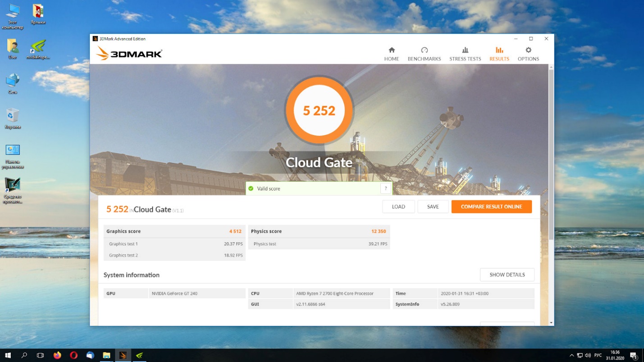Click the nvidiaInspector desktop icon
This screenshot has height=362, width=644.
pyautogui.click(x=38, y=49)
